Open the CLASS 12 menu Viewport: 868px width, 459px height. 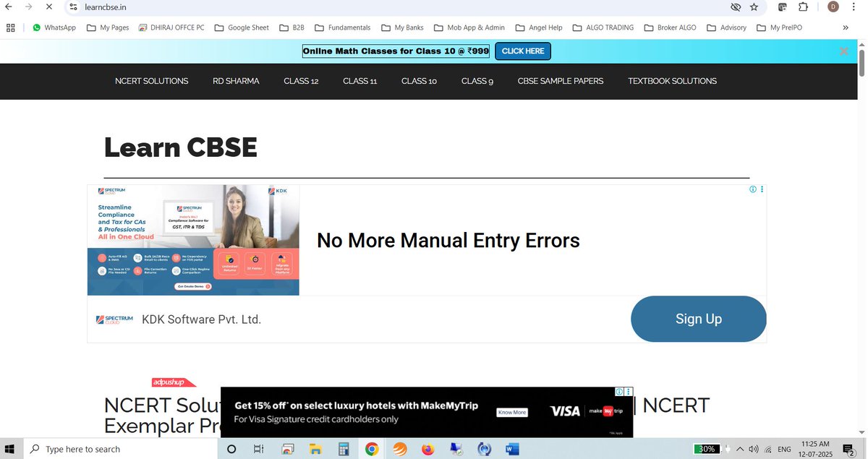tap(301, 81)
